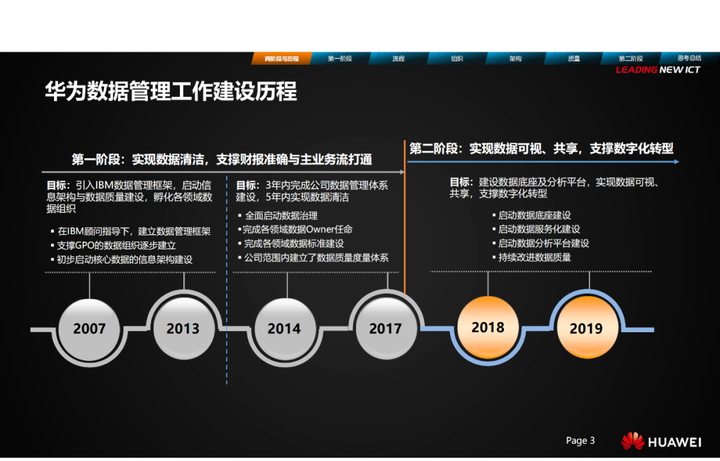The width and height of the screenshot is (720, 461).
Task: Switch to the 组织 tab
Action: tap(456, 58)
